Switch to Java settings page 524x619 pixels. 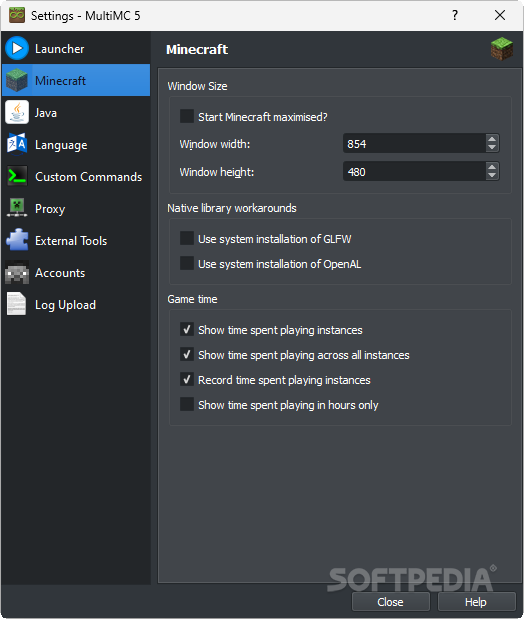pyautogui.click(x=76, y=112)
